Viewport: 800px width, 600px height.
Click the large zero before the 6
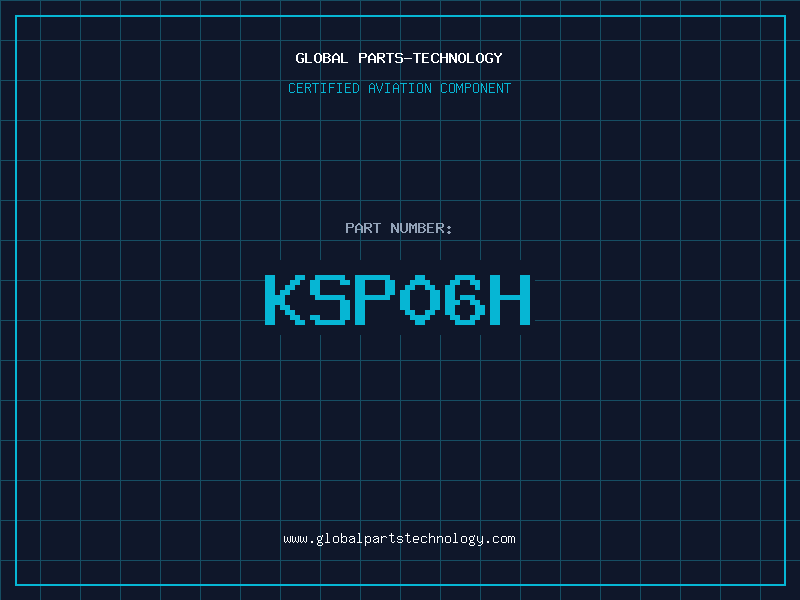coord(420,299)
